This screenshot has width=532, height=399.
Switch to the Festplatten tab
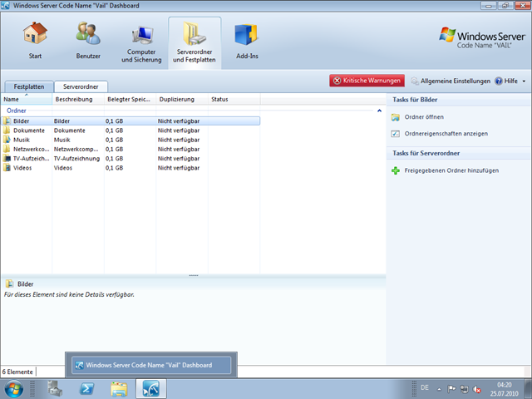(29, 86)
